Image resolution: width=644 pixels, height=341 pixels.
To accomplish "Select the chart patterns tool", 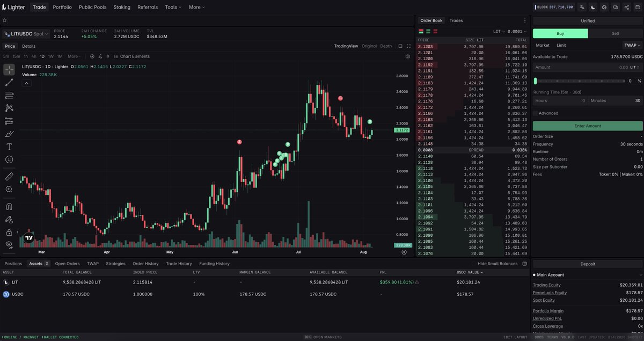I will (9, 108).
